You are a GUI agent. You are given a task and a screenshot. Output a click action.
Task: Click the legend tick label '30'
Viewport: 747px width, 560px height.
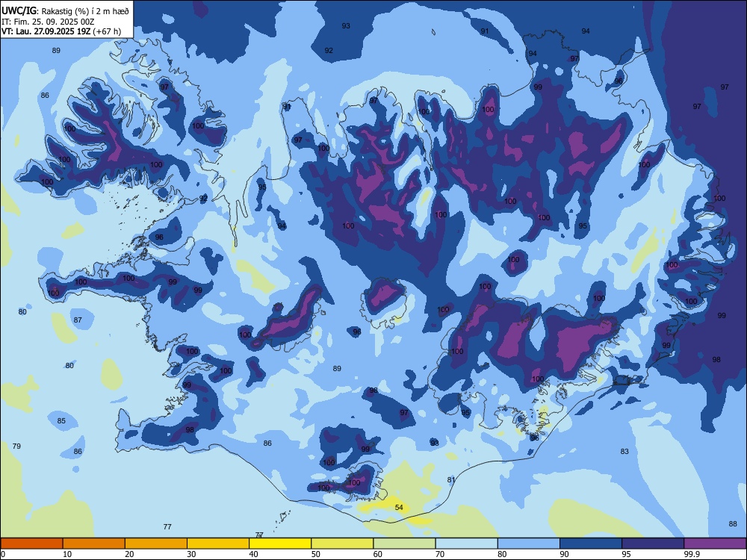click(x=191, y=554)
